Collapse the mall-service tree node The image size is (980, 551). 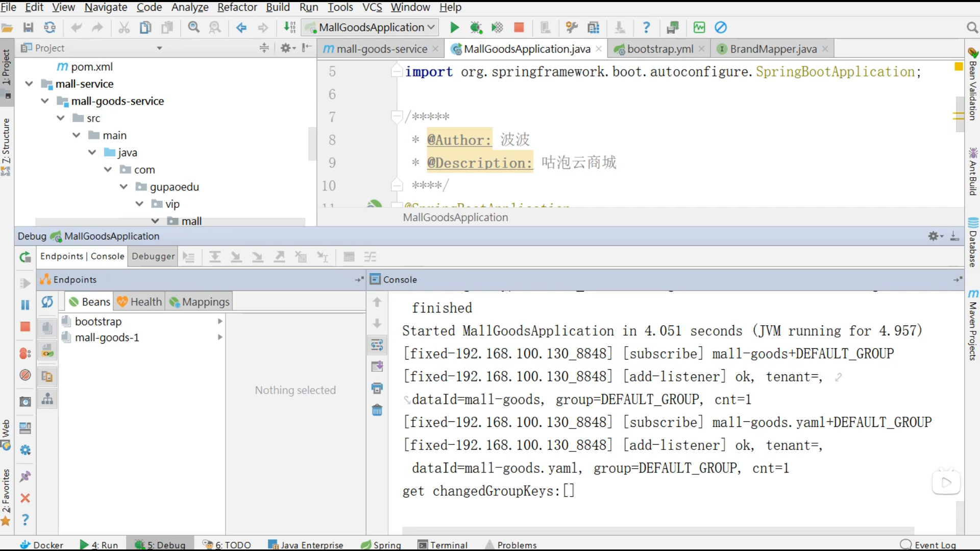29,84
